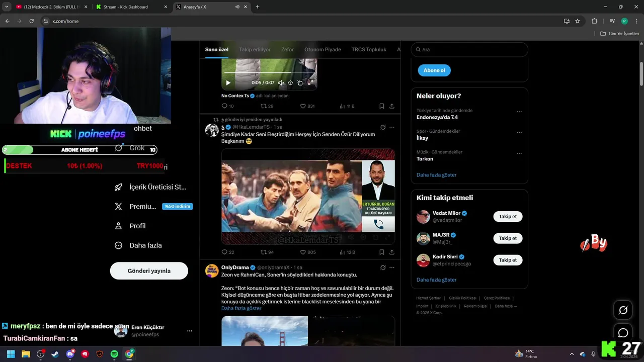The height and width of the screenshot is (362, 644).
Task: Follow MAJ3R with Takip et
Action: (508, 238)
